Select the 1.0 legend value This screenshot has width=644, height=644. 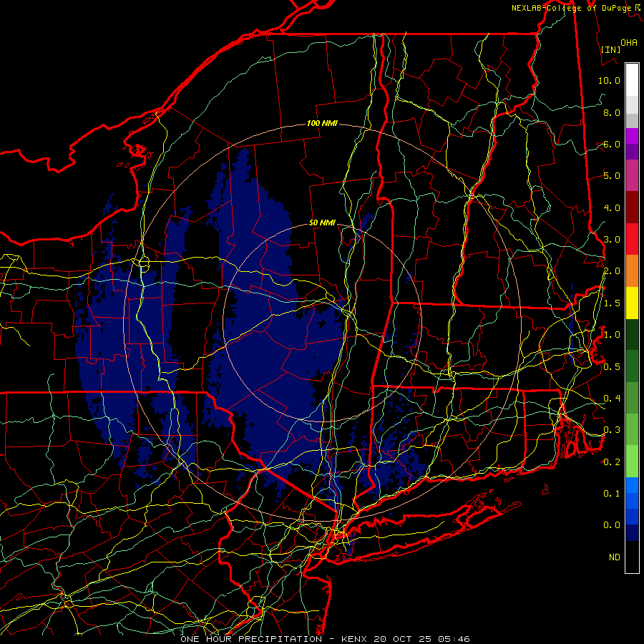(611, 335)
